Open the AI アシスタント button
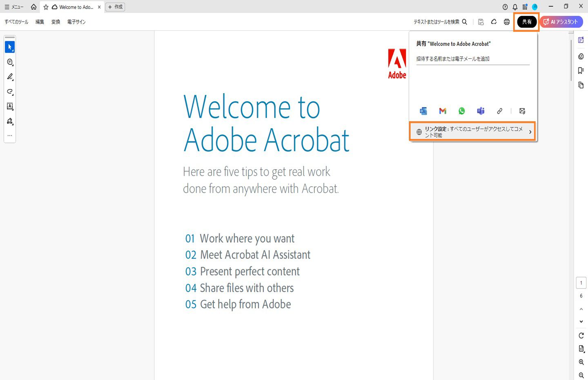This screenshot has height=380, width=588. [561, 22]
